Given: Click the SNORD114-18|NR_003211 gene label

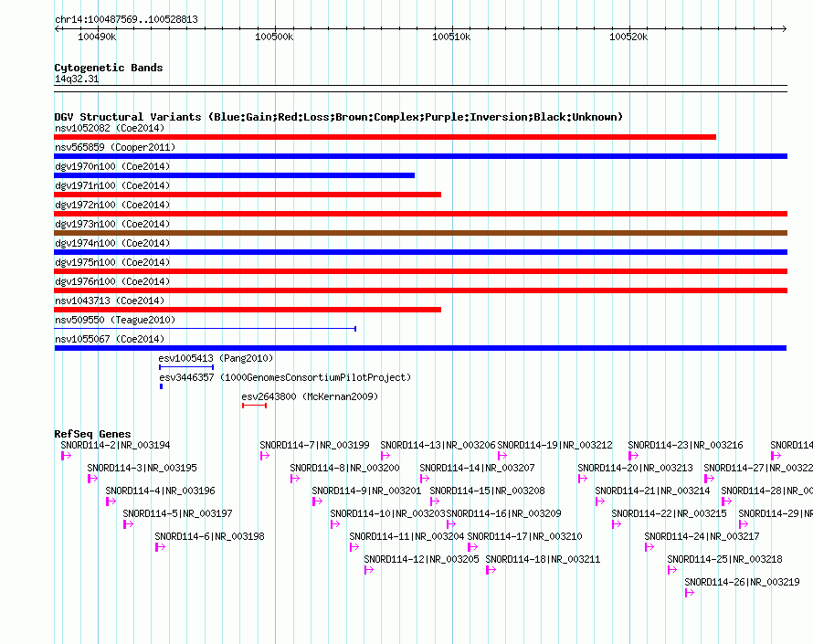Looking at the screenshot, I should coord(543,559).
